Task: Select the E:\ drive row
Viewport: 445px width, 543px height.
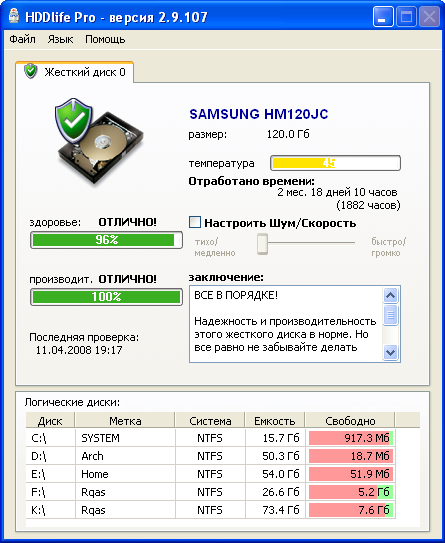Action: point(211,474)
